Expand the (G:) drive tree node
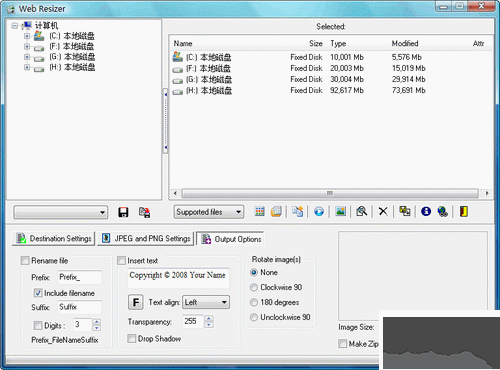 [27, 57]
